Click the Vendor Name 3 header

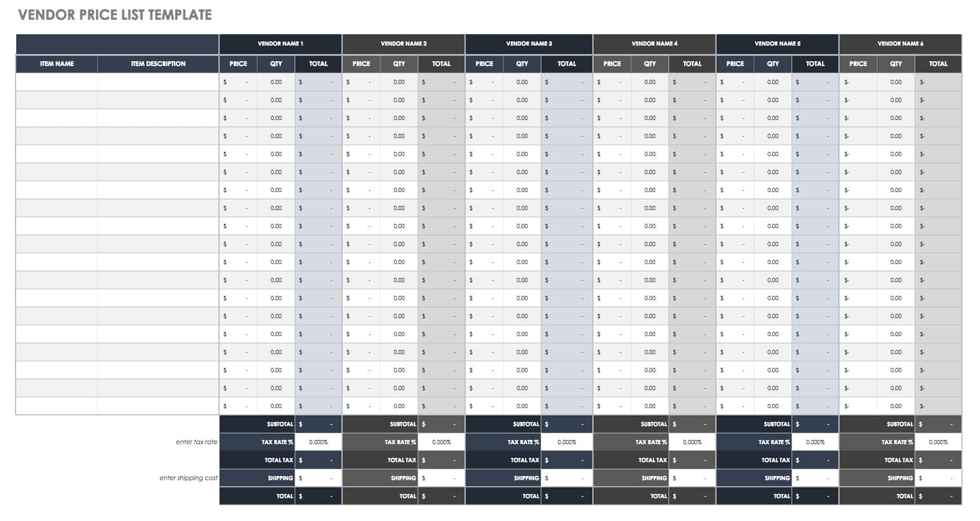[x=529, y=44]
